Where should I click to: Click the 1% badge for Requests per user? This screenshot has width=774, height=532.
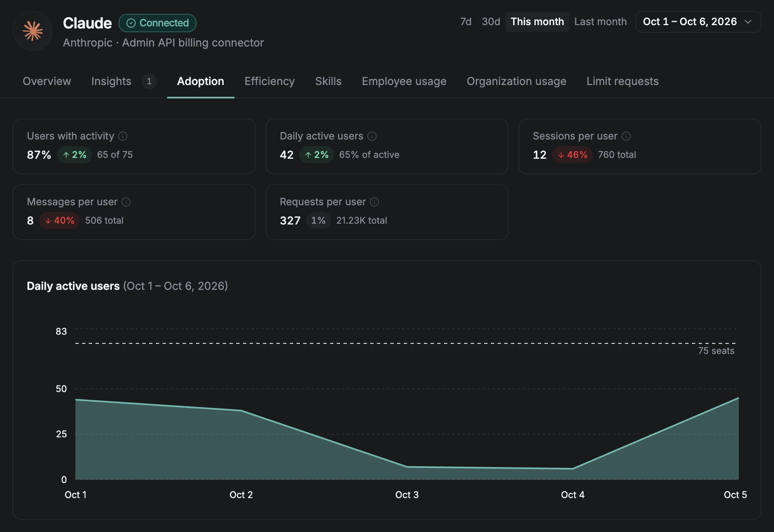pos(318,221)
